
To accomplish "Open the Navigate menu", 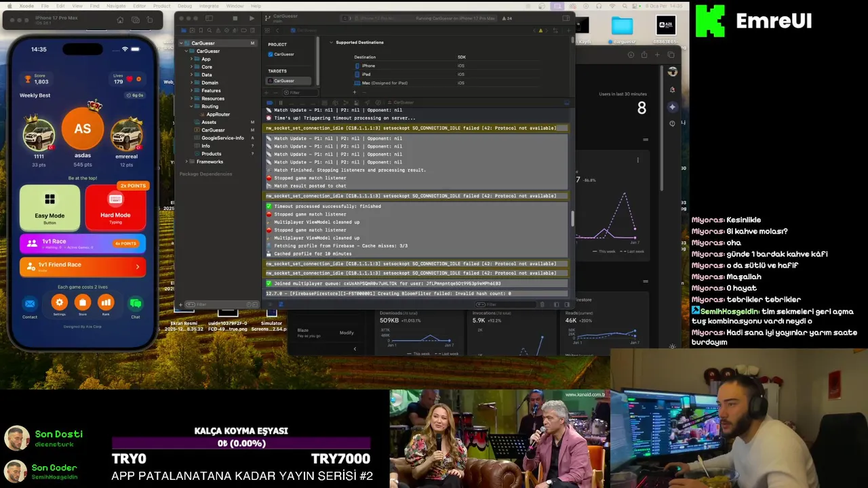I will click(x=116, y=5).
